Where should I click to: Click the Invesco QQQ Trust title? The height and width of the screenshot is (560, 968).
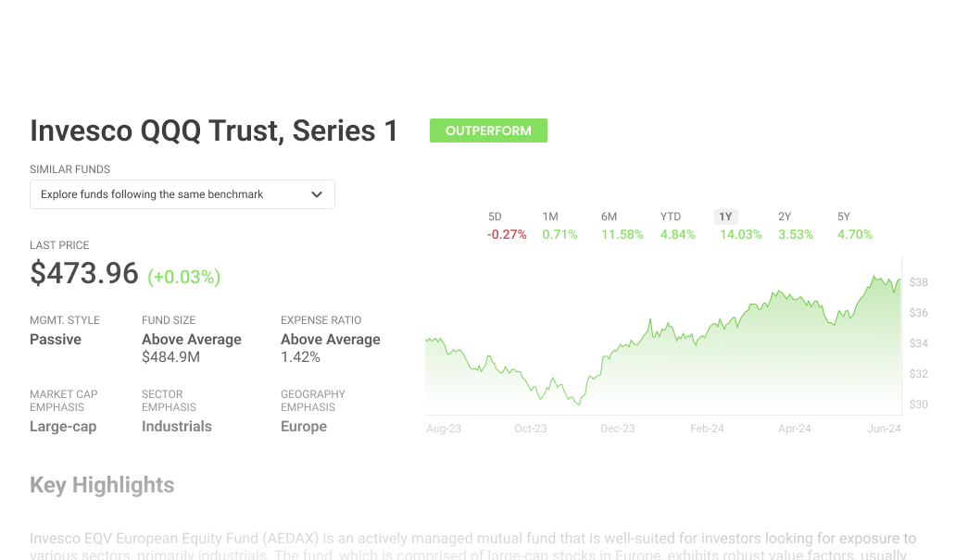coord(214,131)
